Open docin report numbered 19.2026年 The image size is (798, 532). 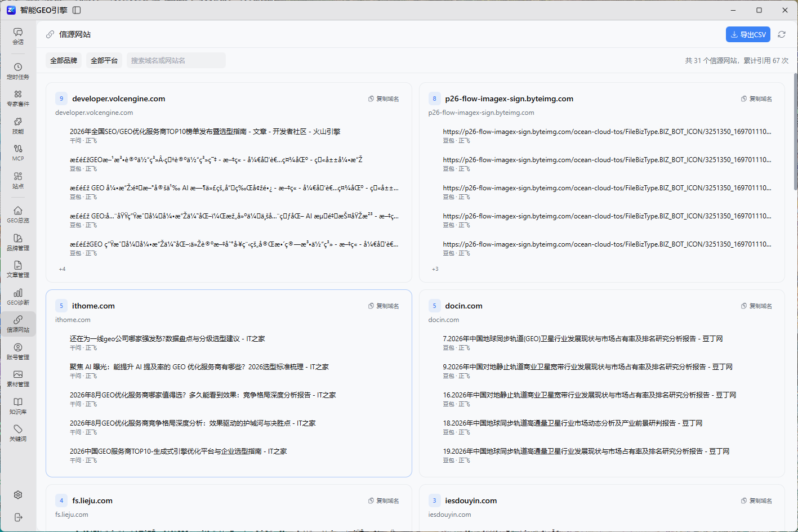pos(586,451)
